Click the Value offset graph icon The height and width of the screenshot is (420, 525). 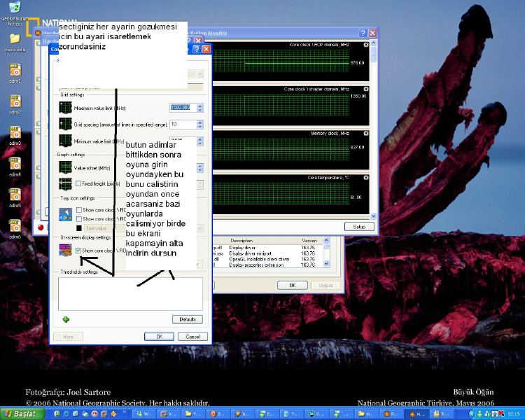(x=65, y=167)
